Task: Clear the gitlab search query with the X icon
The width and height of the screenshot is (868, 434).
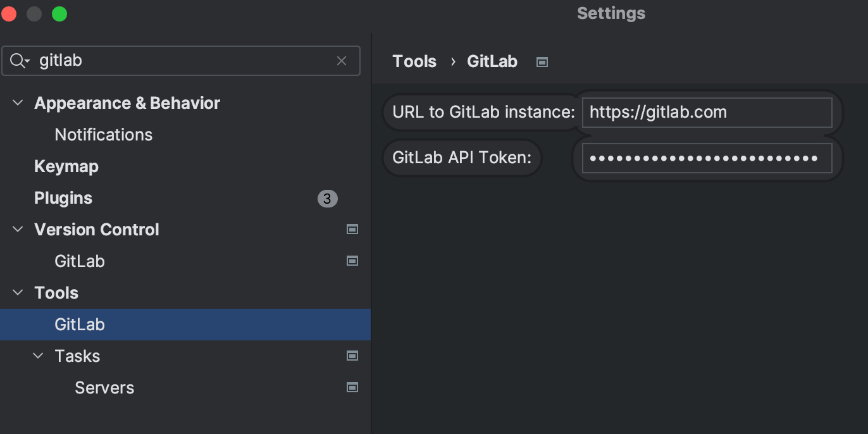Action: 342,61
